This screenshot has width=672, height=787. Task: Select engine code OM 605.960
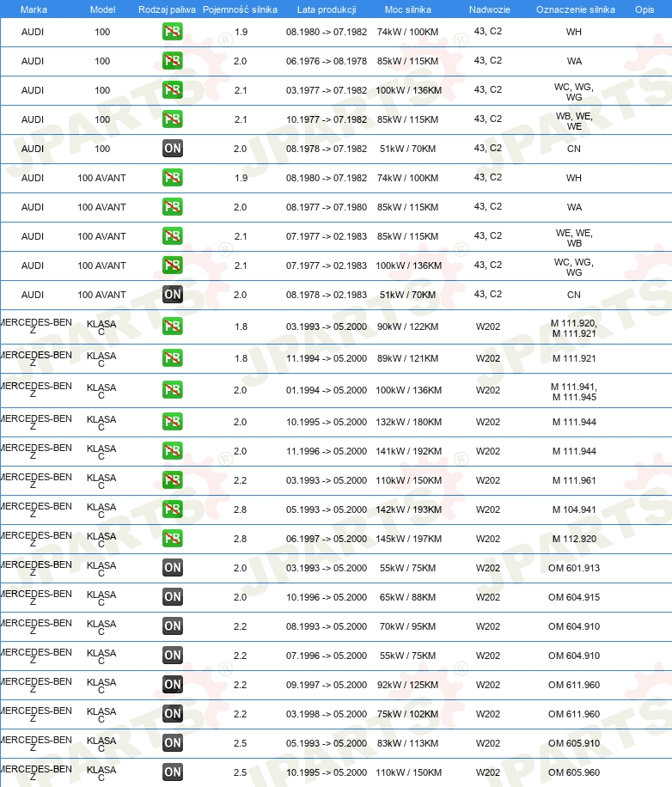click(x=574, y=772)
